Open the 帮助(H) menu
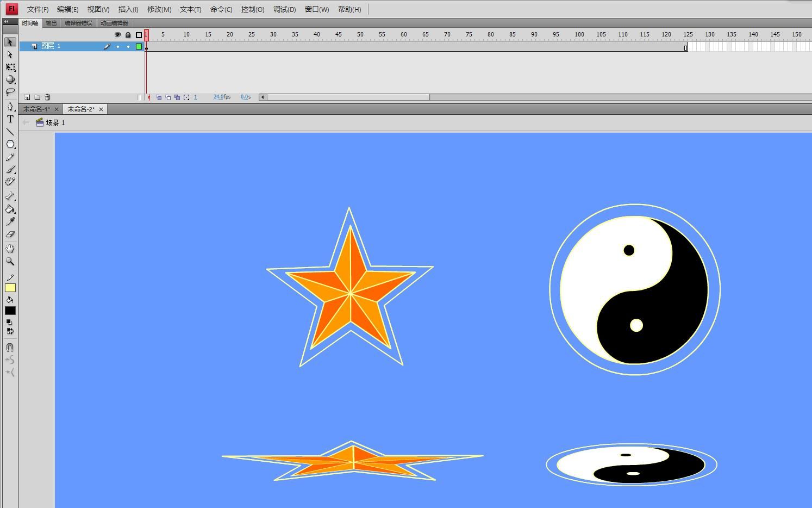Screen dimensions: 812x508 coord(349,9)
